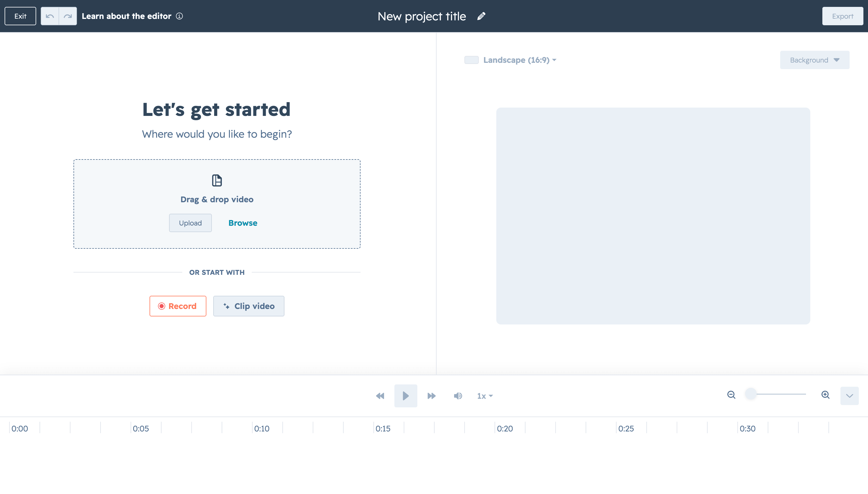The image size is (868, 494).
Task: Click the timeline zoom slider handle
Action: pyautogui.click(x=751, y=394)
